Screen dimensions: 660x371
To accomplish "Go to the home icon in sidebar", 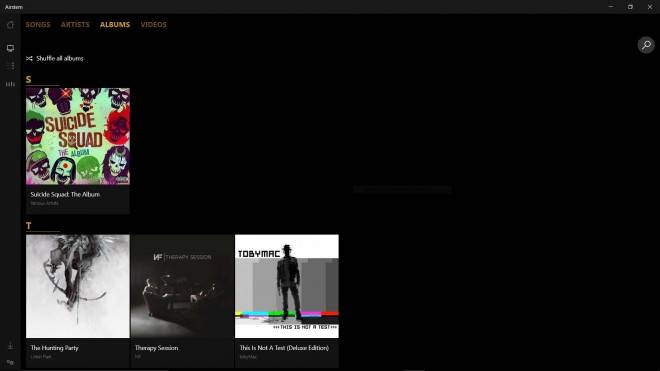I will point(10,25).
